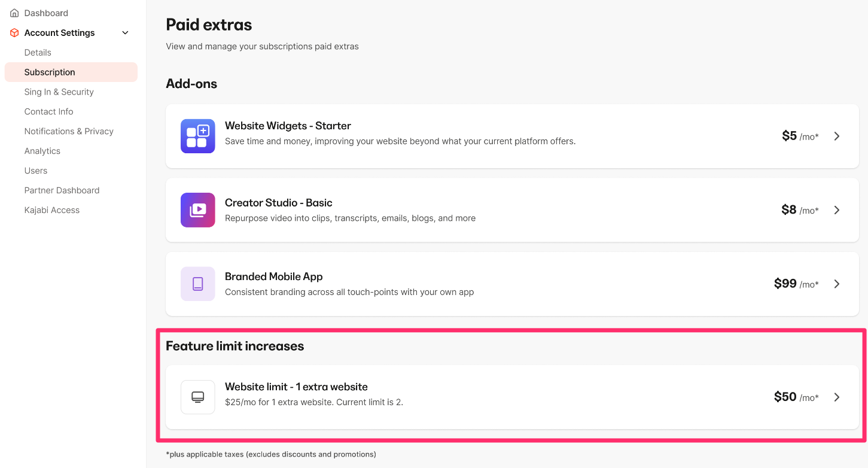Click the Branded Mobile App phone icon
This screenshot has height=468, width=868.
197,284
